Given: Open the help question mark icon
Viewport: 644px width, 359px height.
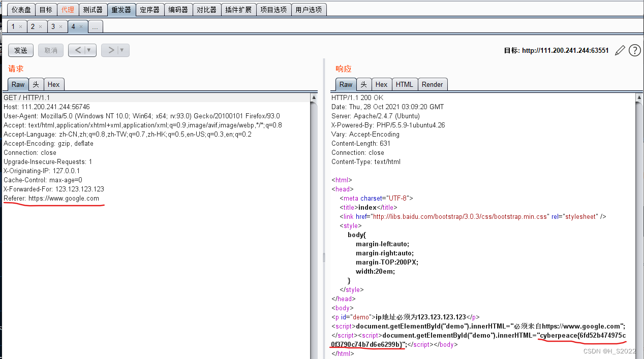Looking at the screenshot, I should coord(635,50).
